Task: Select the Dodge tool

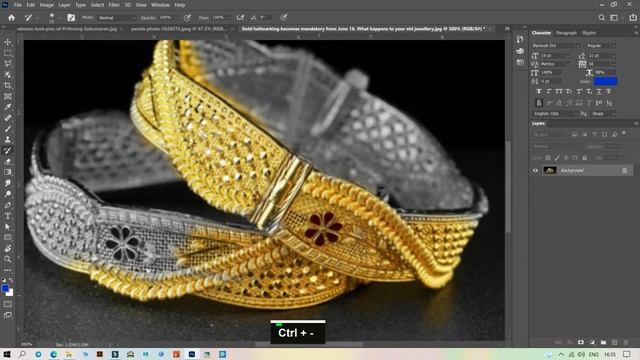Action: (8, 194)
